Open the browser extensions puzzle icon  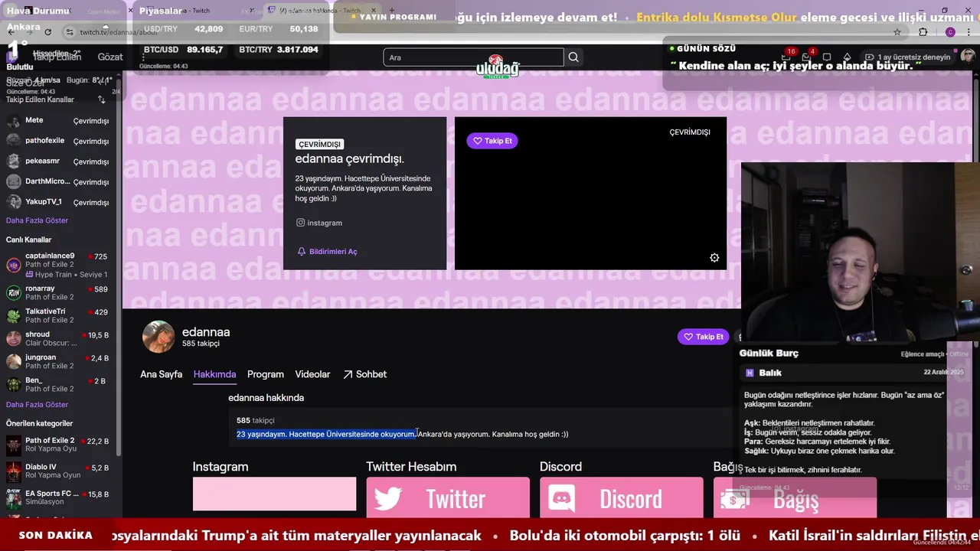pos(923,32)
